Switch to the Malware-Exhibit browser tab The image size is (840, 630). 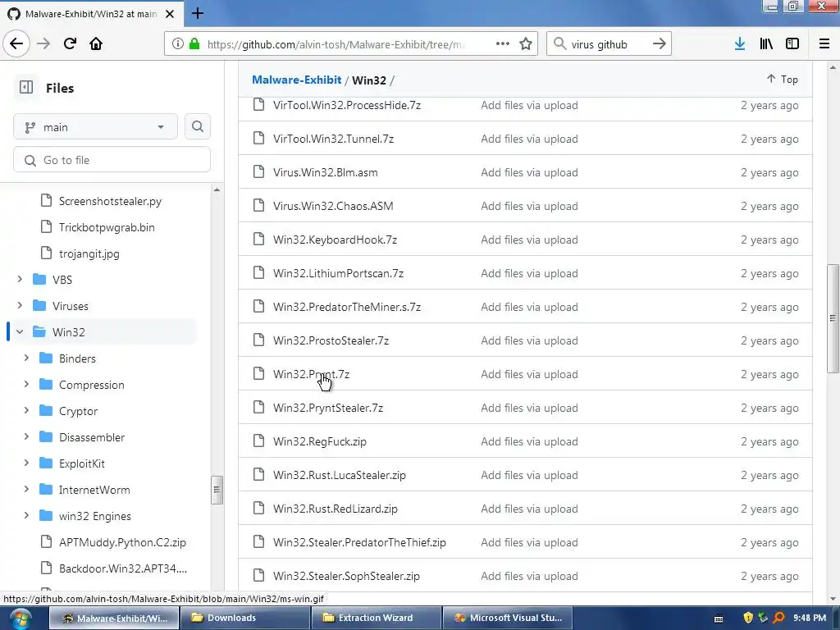pos(91,14)
